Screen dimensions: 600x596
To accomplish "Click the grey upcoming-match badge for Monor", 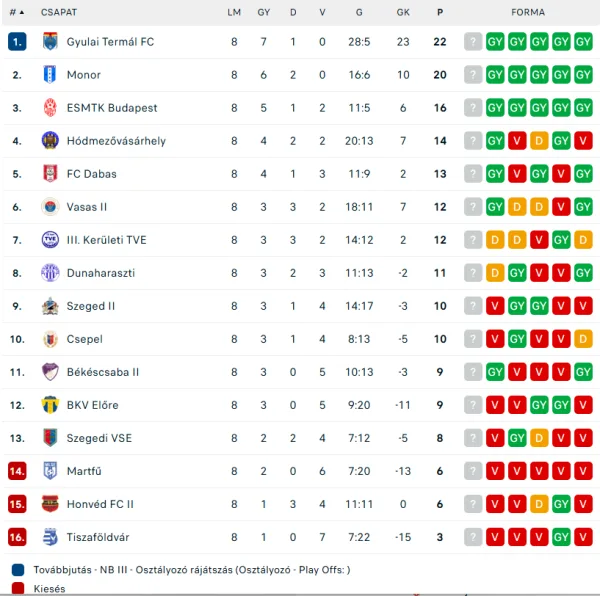I will click(473, 75).
